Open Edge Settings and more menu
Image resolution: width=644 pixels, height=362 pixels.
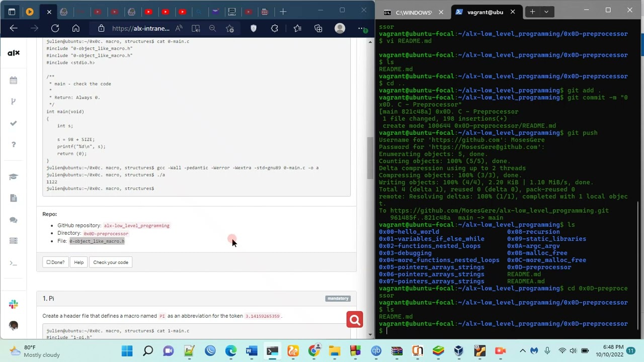tap(362, 29)
